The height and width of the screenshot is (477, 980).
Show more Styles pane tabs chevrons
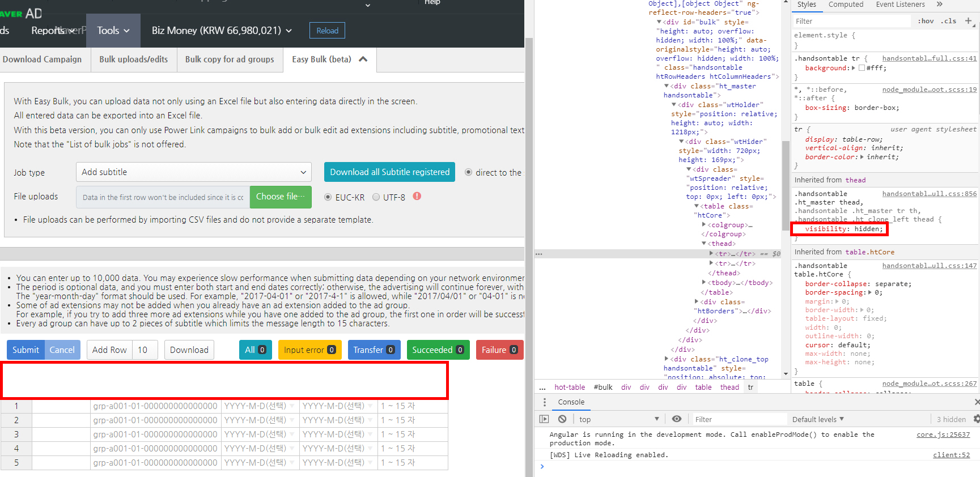[x=939, y=5]
